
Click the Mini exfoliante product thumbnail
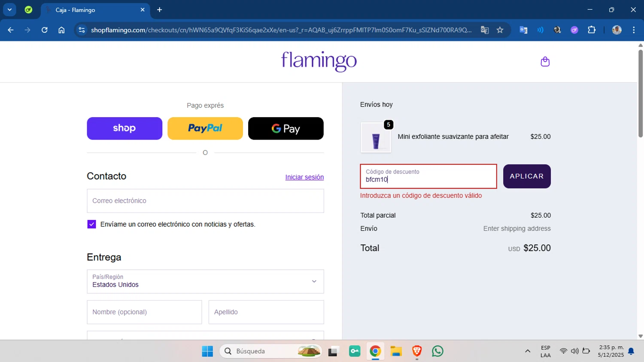coord(376,137)
